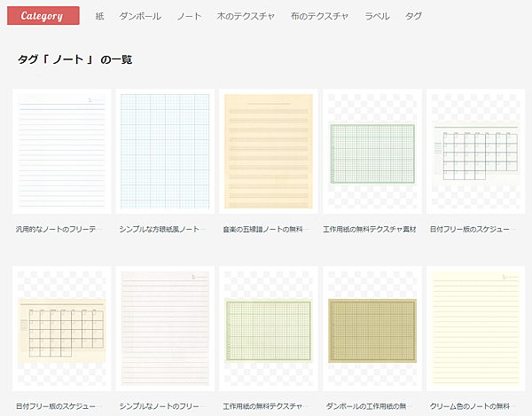The width and height of the screenshot is (532, 416).
Task: Open the ラベル category
Action: 377,16
